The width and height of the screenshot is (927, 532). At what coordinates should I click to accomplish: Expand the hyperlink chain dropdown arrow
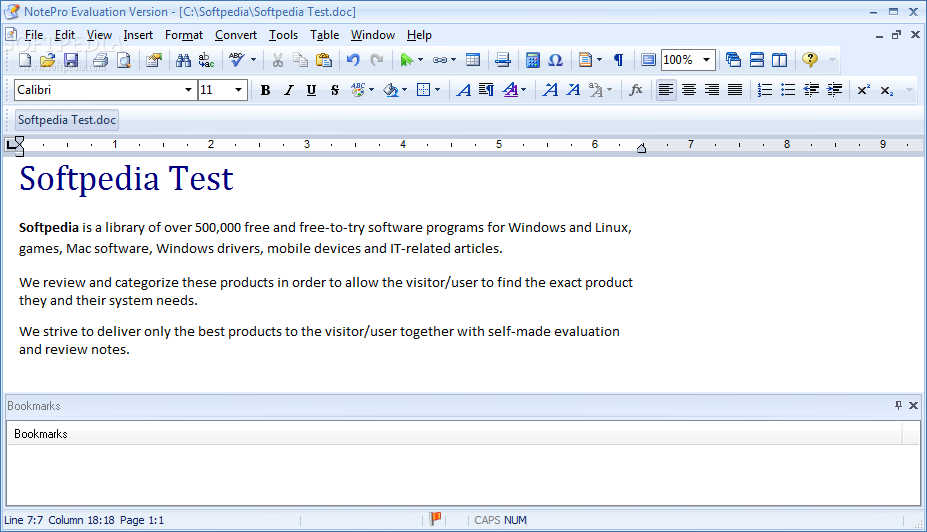tap(453, 60)
